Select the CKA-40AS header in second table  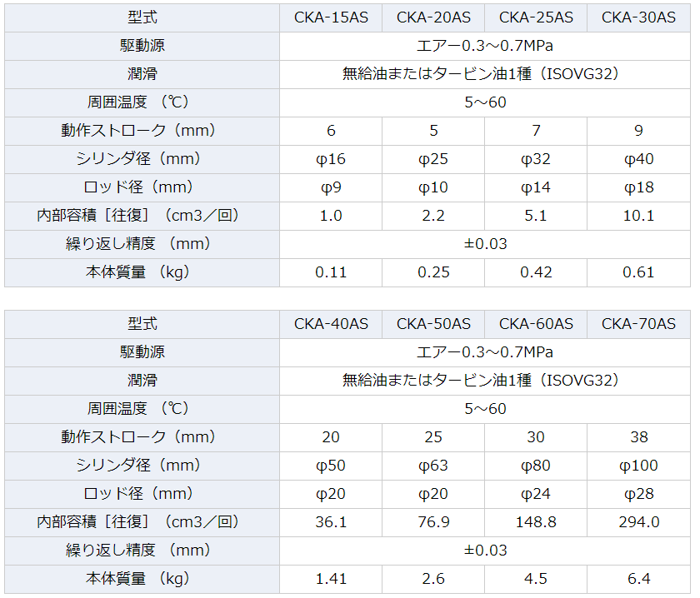coord(331,325)
